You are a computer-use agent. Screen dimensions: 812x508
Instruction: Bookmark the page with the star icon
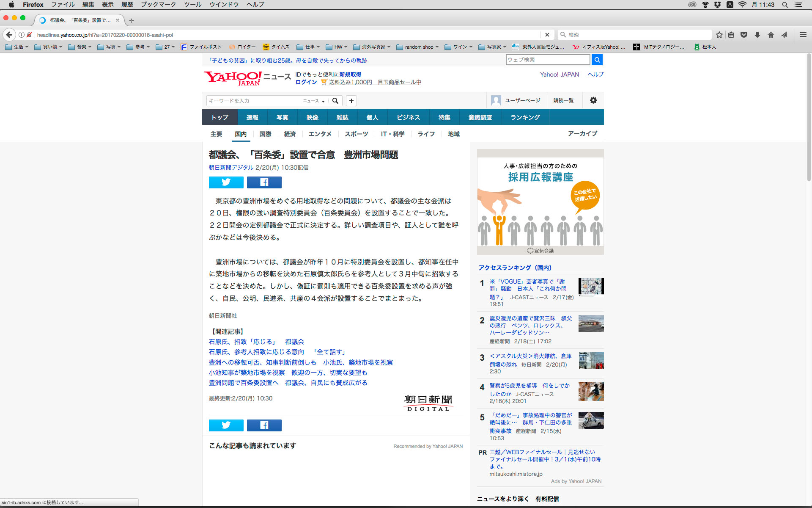click(719, 35)
